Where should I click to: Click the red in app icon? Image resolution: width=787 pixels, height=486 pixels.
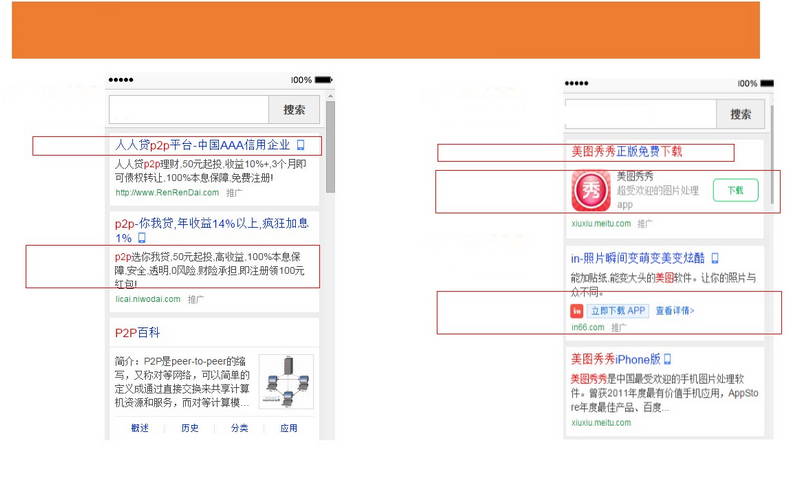577,311
